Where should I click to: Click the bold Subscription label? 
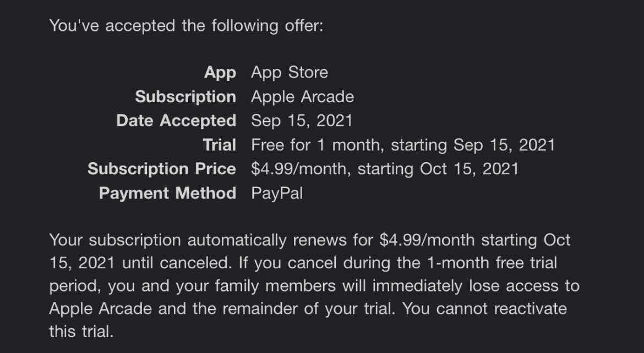point(185,97)
